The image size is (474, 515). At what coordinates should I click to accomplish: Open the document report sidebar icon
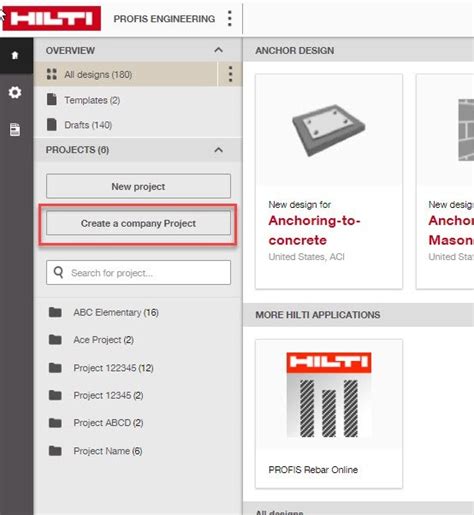pos(15,129)
